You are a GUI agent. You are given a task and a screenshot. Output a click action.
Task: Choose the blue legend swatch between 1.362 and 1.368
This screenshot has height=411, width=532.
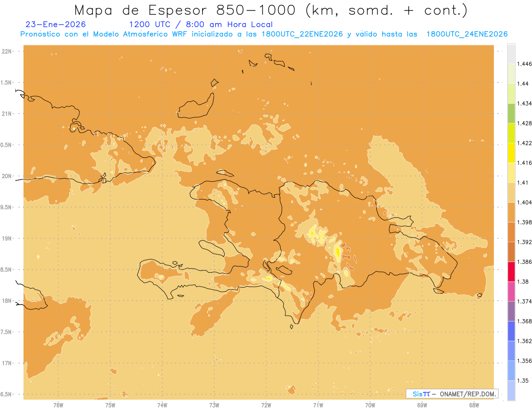coord(511,331)
